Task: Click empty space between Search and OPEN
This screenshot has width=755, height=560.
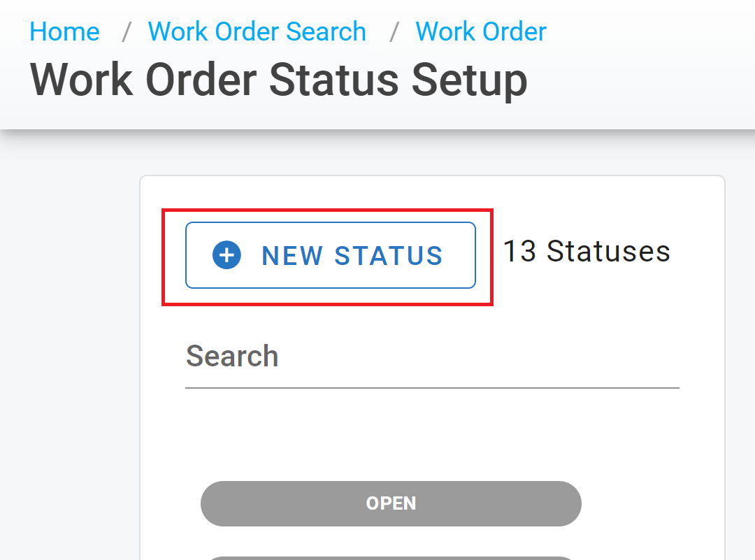Action: coord(391,433)
